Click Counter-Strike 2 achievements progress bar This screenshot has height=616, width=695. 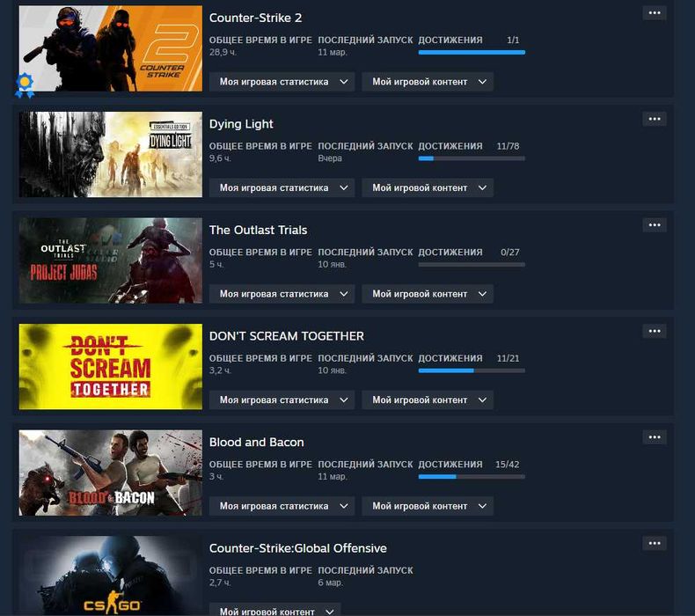click(x=472, y=52)
